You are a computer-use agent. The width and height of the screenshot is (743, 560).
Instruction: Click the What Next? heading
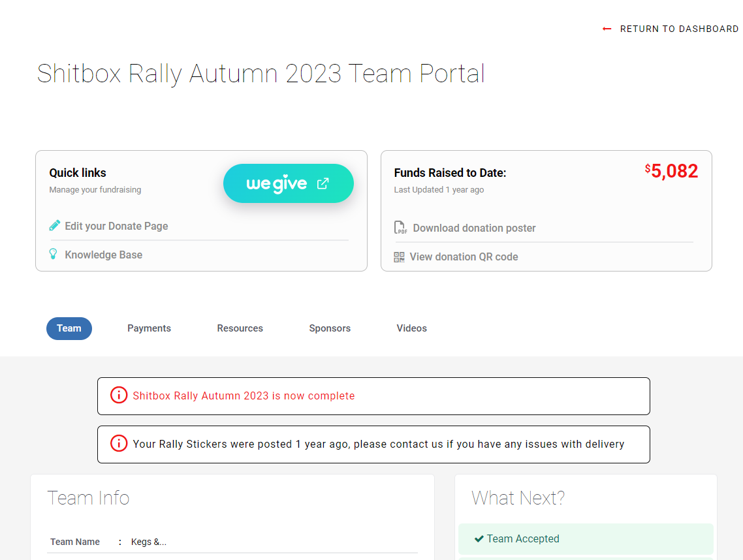[x=518, y=498]
